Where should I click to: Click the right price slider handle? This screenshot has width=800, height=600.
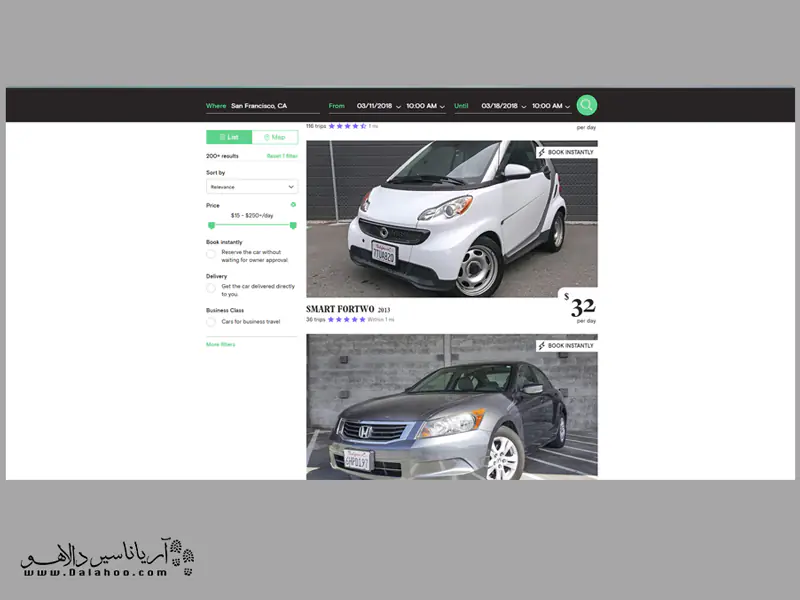293,225
